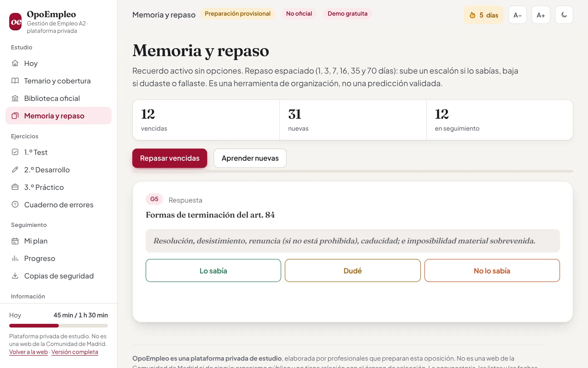The image size is (588, 368).
Task: Mark card as No lo sabía
Action: point(492,270)
